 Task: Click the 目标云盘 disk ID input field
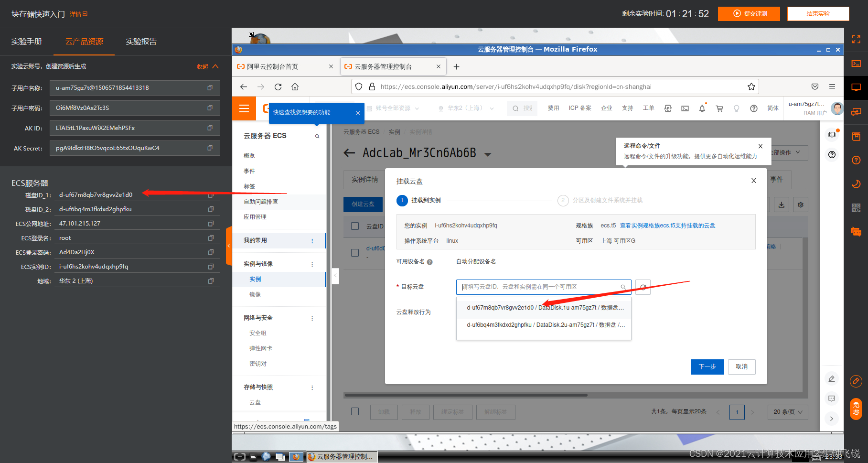544,287
